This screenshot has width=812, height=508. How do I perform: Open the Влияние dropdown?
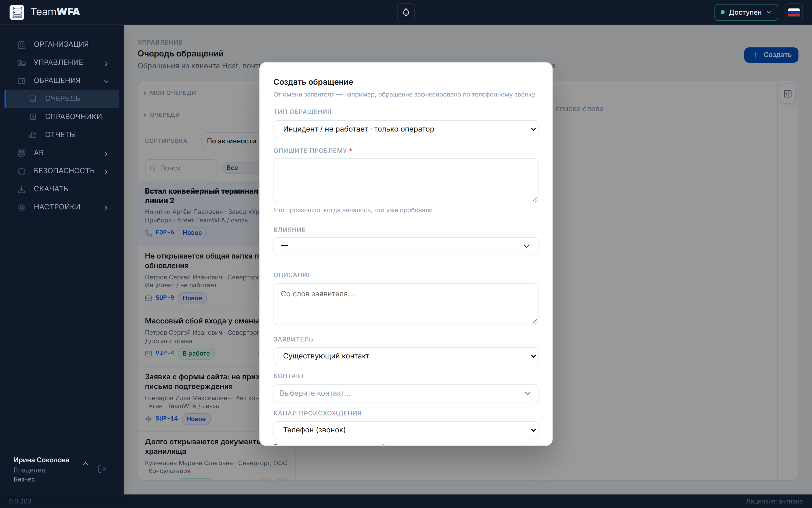pyautogui.click(x=406, y=246)
